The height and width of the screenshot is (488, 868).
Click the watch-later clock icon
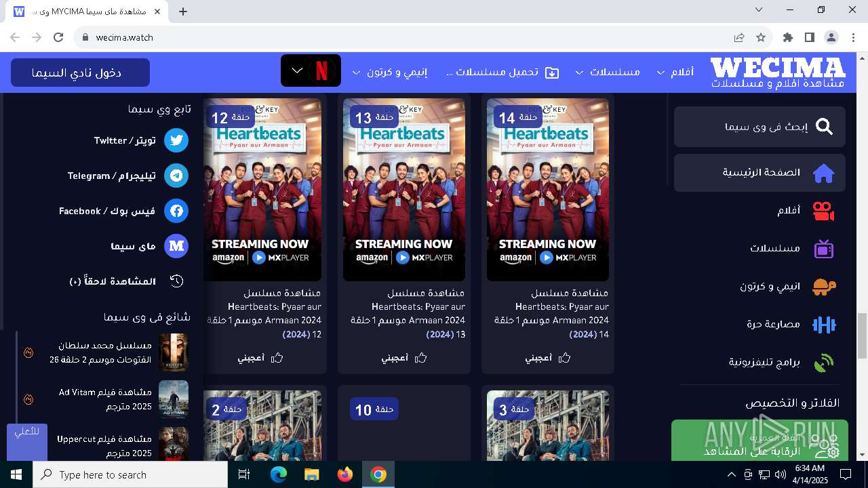(176, 281)
